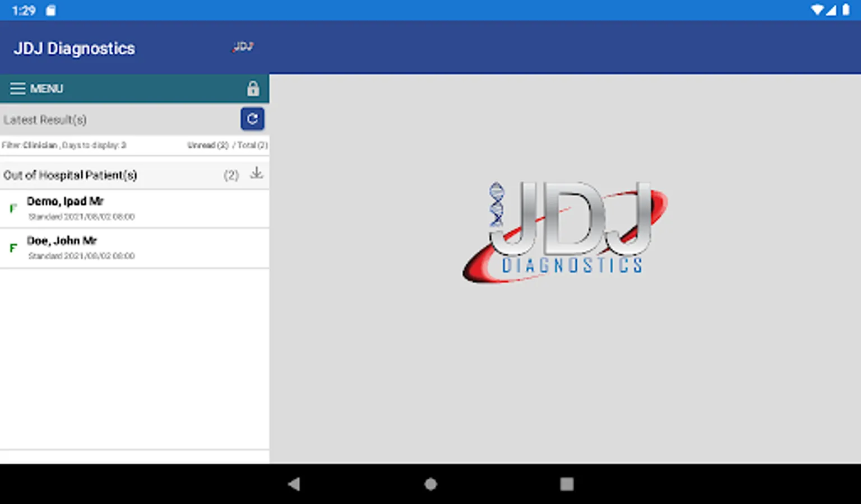This screenshot has height=504, width=861.
Task: Tap the Unread / Total counter text
Action: [x=228, y=145]
